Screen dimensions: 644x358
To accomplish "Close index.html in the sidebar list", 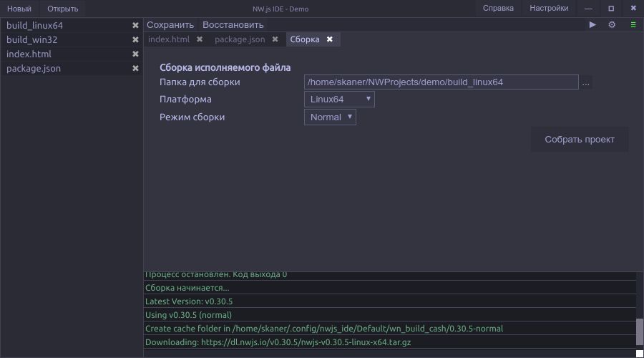I will [x=135, y=54].
